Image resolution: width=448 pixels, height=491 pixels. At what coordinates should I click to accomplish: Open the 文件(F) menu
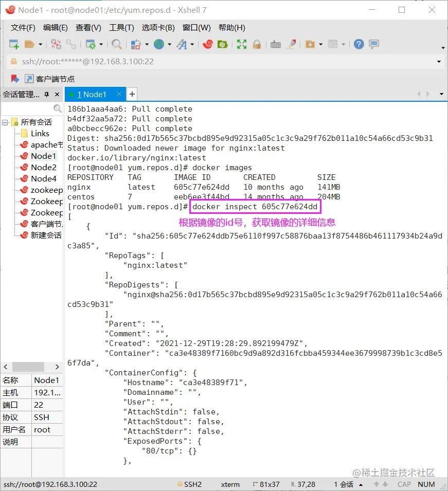(23, 28)
